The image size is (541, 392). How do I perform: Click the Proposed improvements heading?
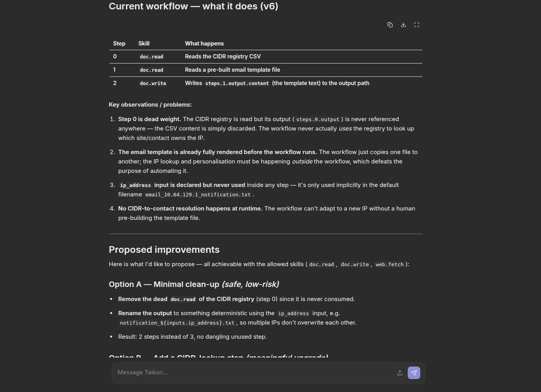[164, 250]
